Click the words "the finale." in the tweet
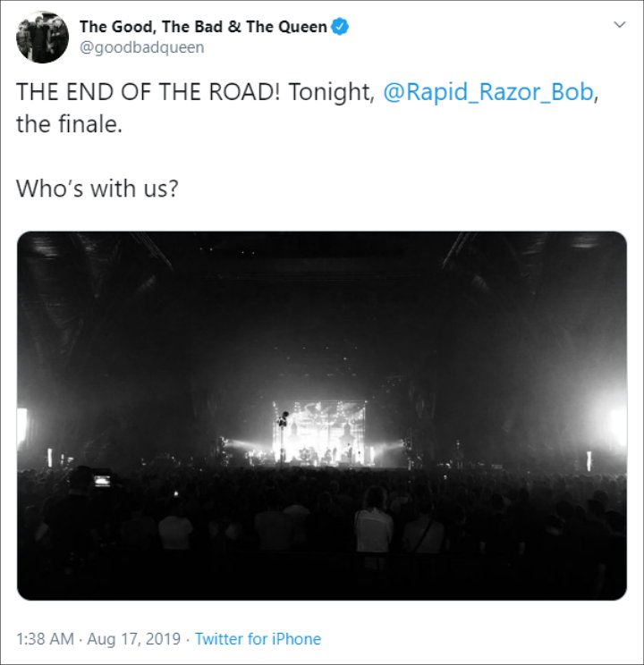 click(69, 125)
